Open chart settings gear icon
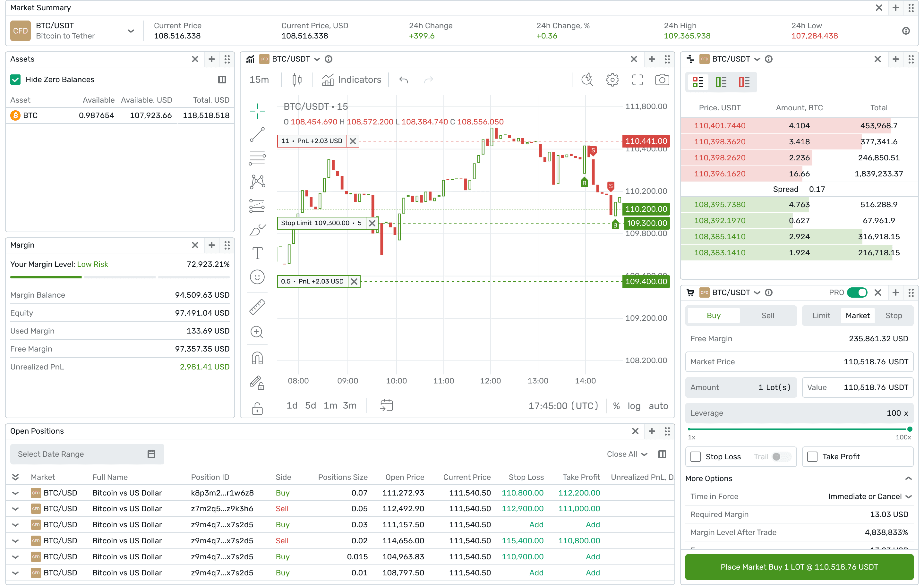 pyautogui.click(x=612, y=80)
